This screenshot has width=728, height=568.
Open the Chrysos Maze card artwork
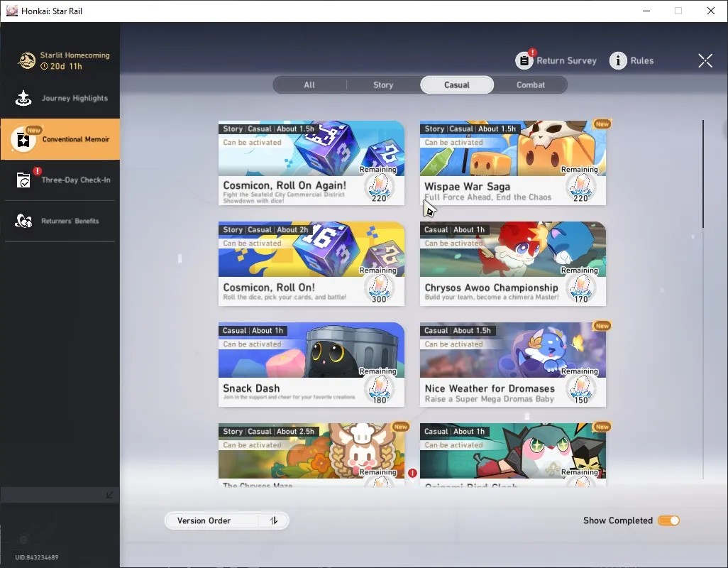pyautogui.click(x=311, y=451)
